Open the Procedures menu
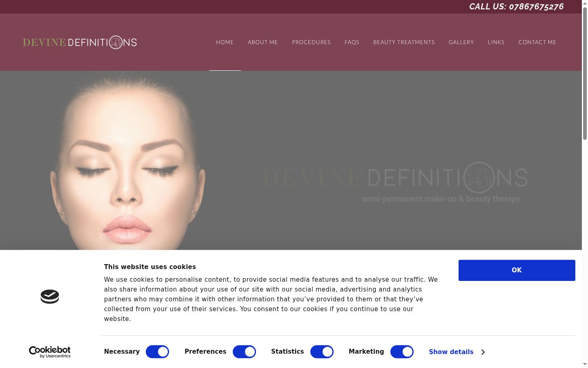This screenshot has width=588, height=368. pos(311,42)
